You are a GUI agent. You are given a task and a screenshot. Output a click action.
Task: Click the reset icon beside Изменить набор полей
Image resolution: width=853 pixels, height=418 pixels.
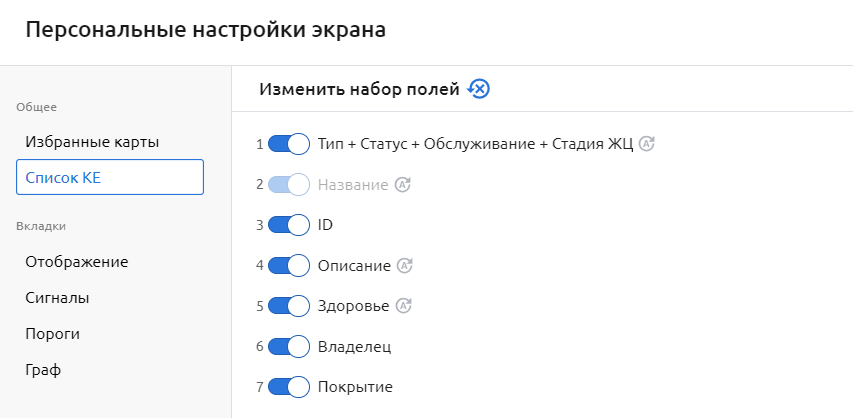click(x=479, y=89)
